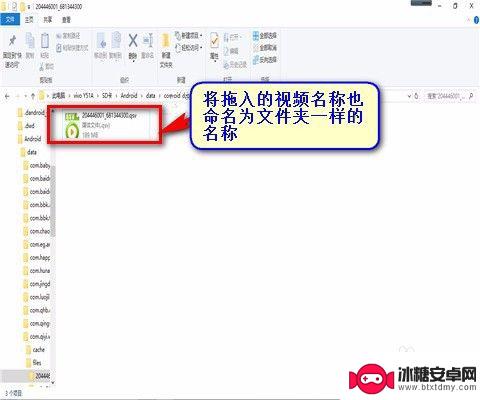Click data in the address bar breadcrumb
The height and width of the screenshot is (400, 480).
coord(151,96)
